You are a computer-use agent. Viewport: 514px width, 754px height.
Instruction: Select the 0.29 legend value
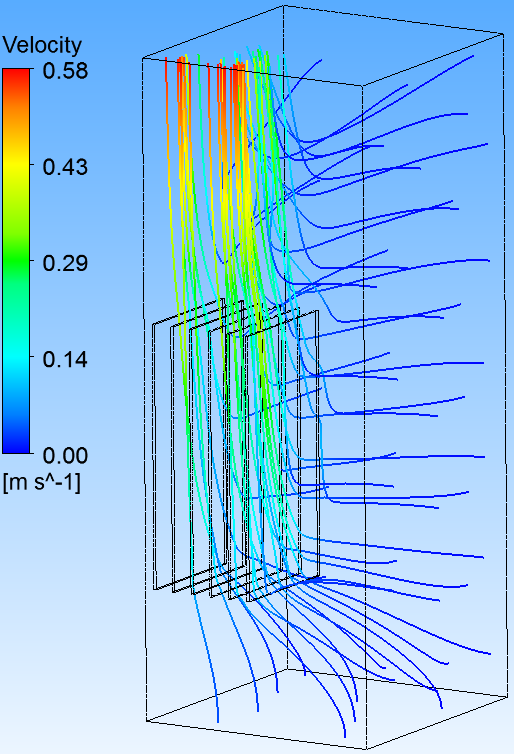65,263
